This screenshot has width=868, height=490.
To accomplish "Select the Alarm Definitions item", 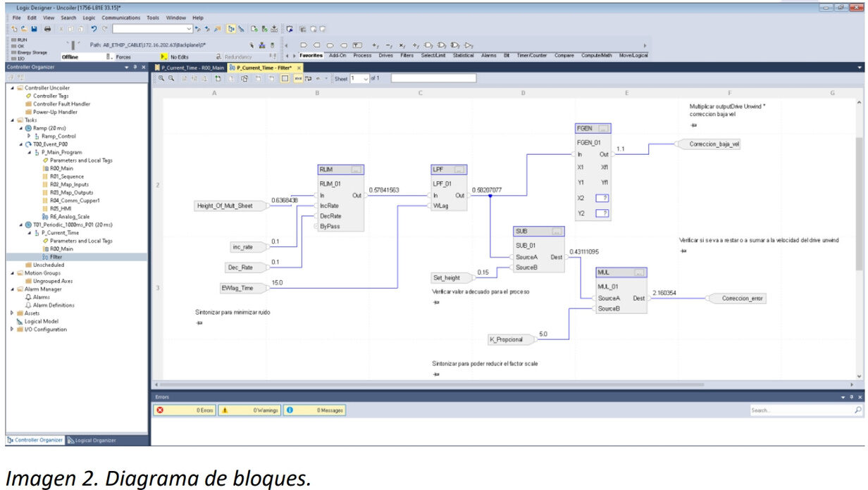I will pyautogui.click(x=49, y=306).
